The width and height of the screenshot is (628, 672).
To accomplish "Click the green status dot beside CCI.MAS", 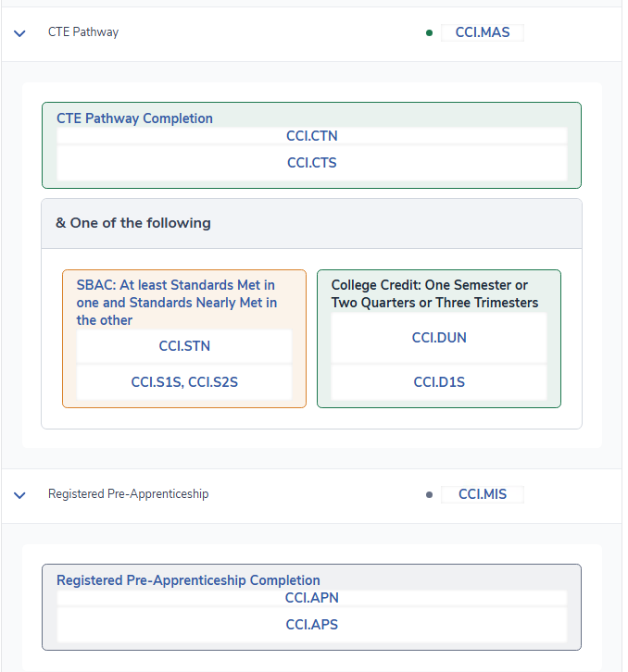I will pos(429,33).
